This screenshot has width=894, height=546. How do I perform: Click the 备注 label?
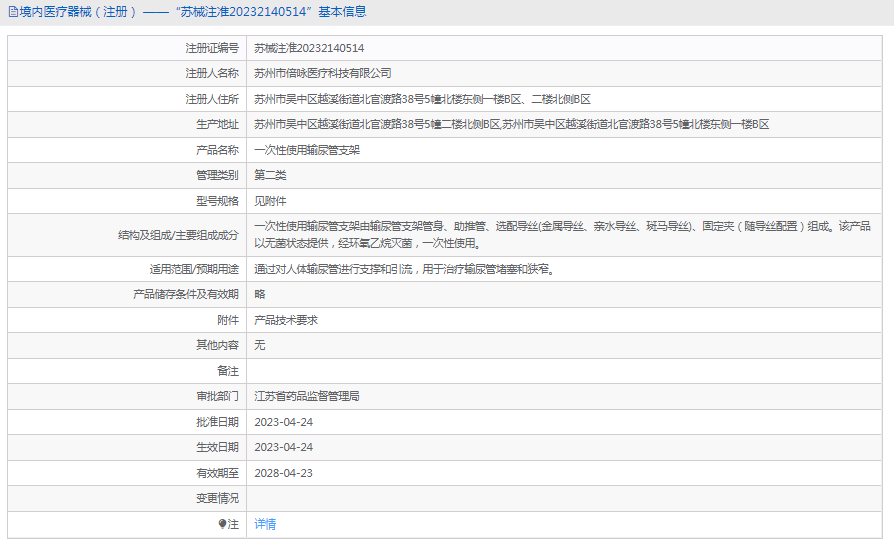pyautogui.click(x=228, y=371)
